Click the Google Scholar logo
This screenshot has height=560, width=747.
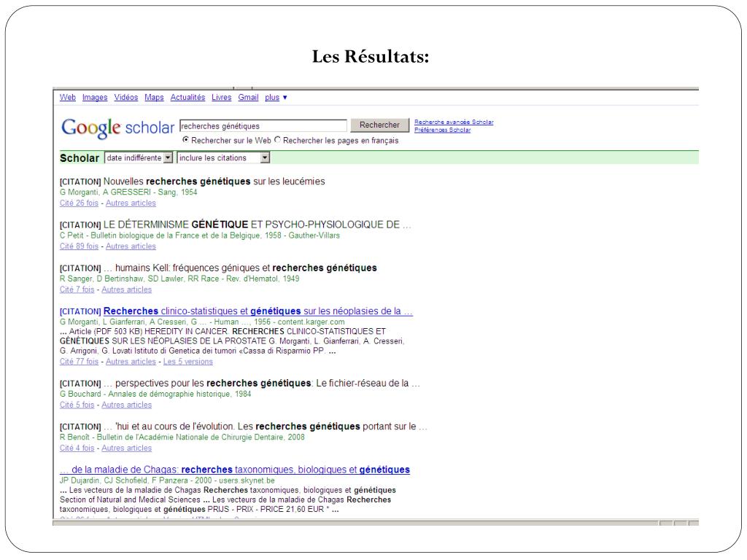coord(117,128)
